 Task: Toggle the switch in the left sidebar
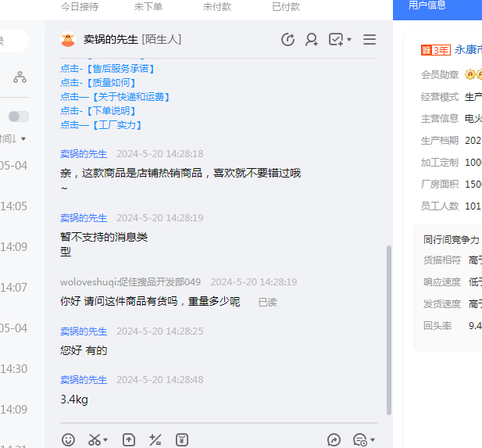coord(18,116)
